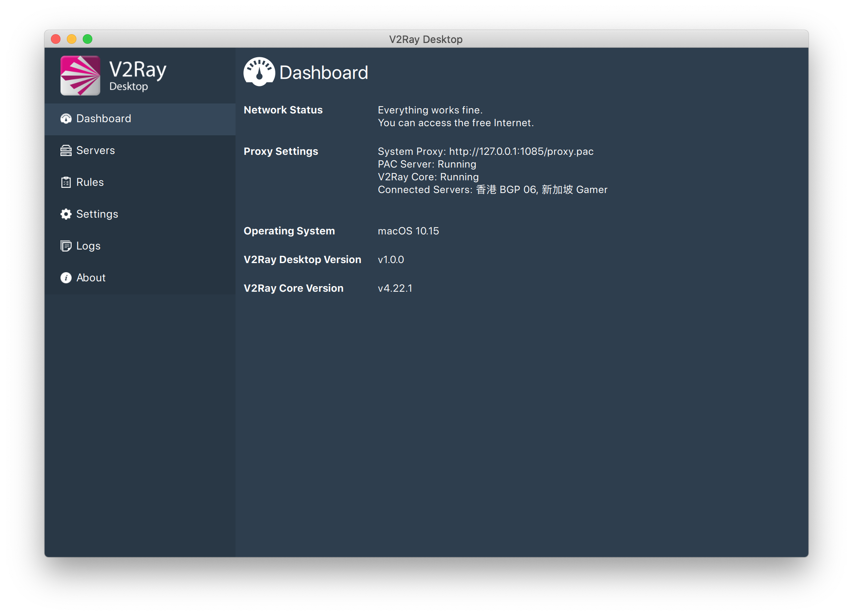Click the large speedometer icon in the page header
The image size is (853, 616).
click(259, 72)
